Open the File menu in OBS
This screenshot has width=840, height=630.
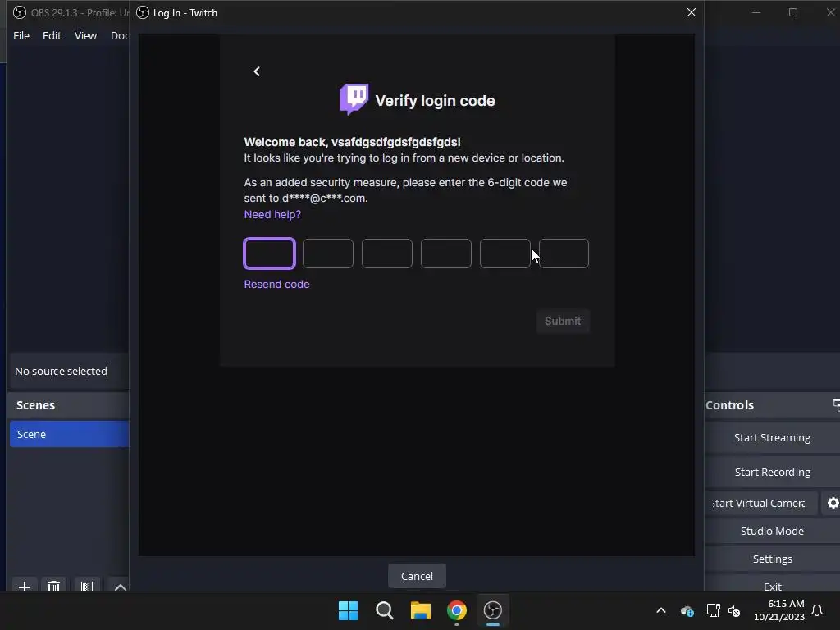coord(21,35)
